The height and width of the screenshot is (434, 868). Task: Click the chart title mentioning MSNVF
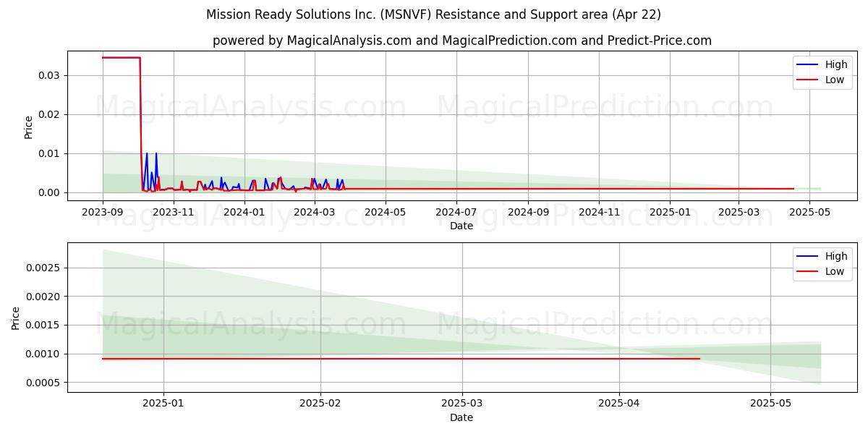pyautogui.click(x=433, y=14)
